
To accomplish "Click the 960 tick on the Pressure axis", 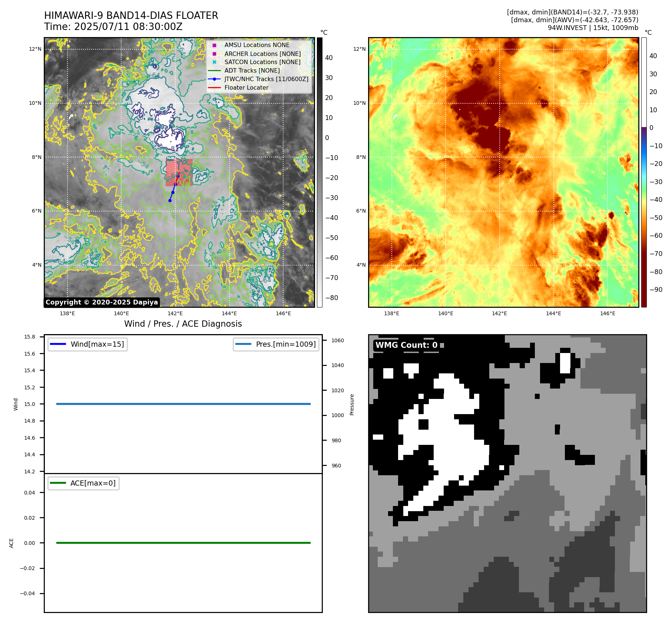I will click(x=336, y=466).
